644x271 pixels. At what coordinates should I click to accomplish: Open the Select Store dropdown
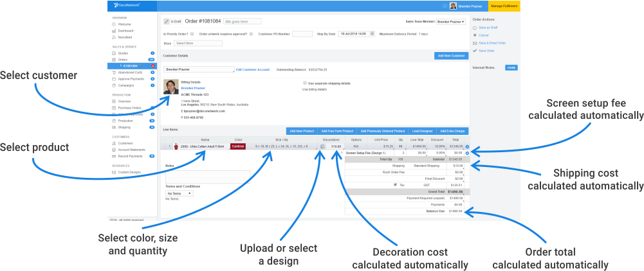point(196,43)
